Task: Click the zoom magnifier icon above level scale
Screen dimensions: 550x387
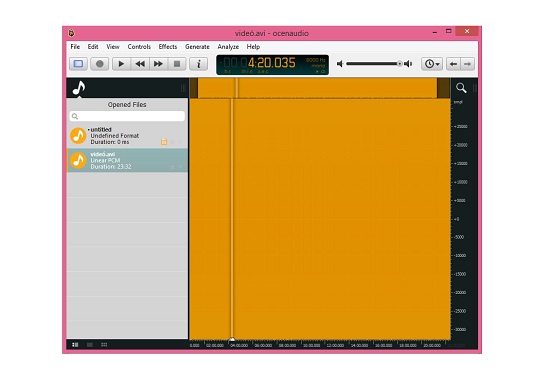Action: click(461, 88)
